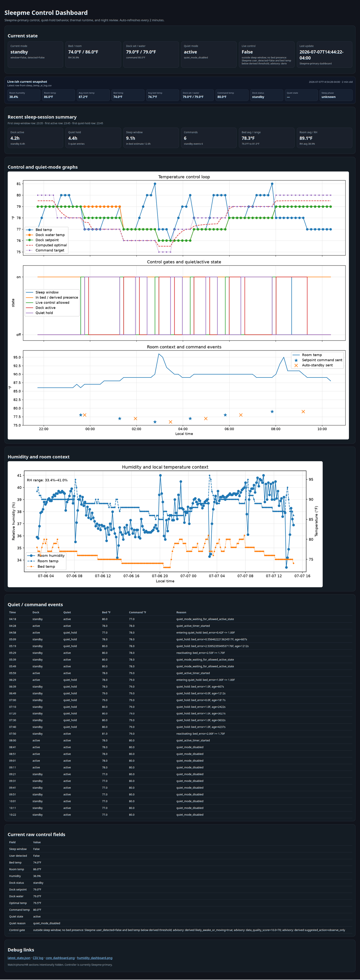Click the Live control allowed legend entry
360x980 pixels.
48,303
